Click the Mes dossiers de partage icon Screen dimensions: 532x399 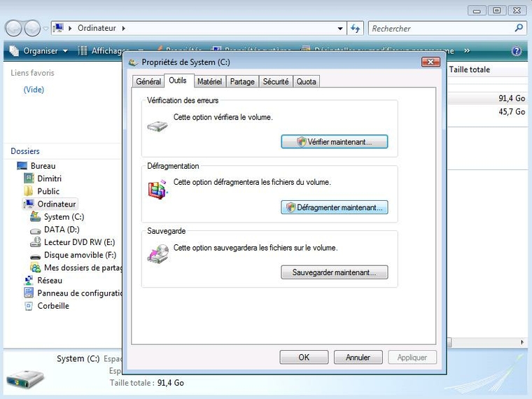click(x=35, y=267)
